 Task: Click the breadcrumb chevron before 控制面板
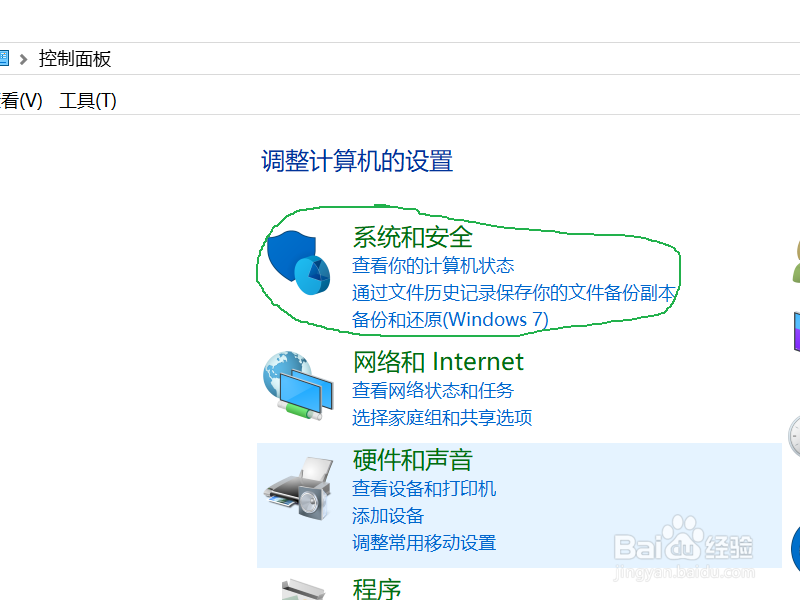point(23,59)
